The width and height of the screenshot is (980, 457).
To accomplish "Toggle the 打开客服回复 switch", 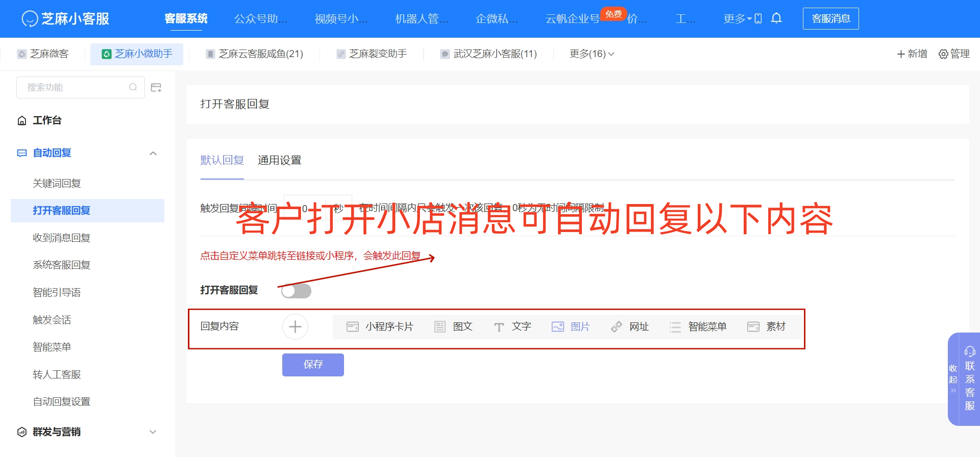I will pyautogui.click(x=296, y=291).
